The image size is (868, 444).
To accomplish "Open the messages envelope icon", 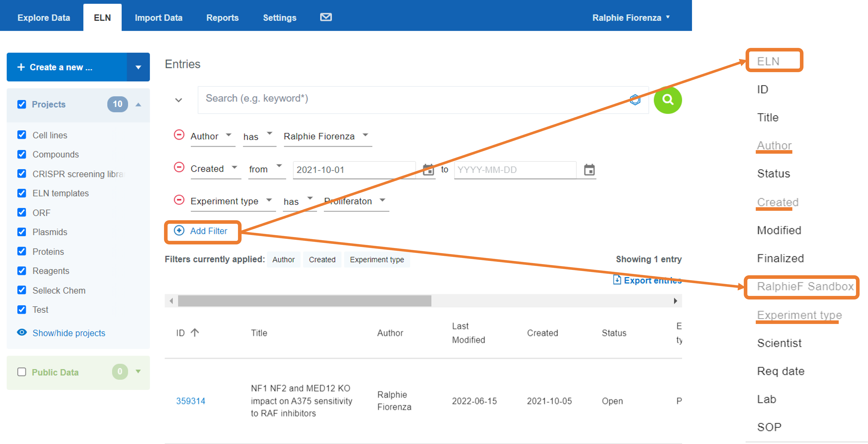I will point(325,17).
